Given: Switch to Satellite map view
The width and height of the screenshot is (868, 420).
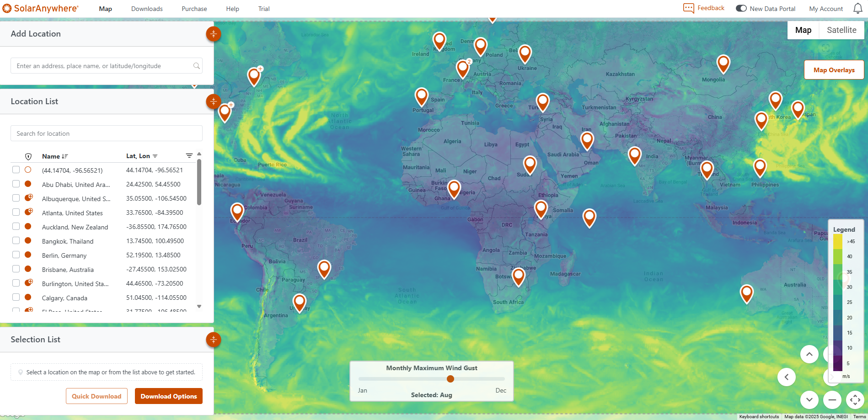Looking at the screenshot, I should pyautogui.click(x=841, y=30).
